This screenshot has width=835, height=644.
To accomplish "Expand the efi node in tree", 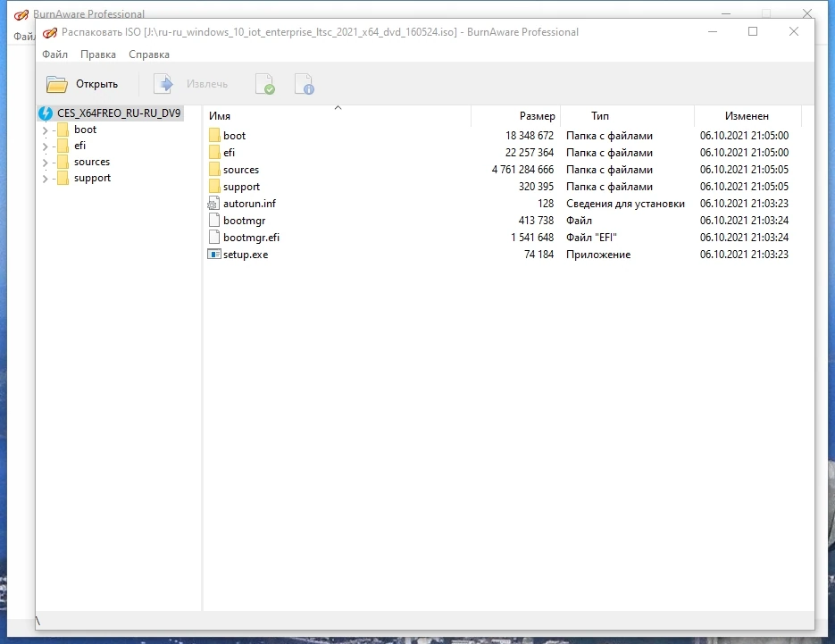I will pyautogui.click(x=46, y=146).
